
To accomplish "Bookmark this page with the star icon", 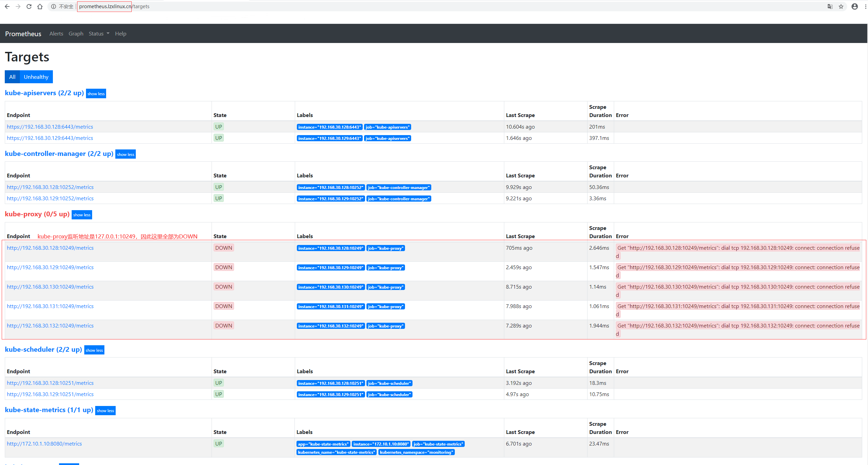I will [841, 6].
